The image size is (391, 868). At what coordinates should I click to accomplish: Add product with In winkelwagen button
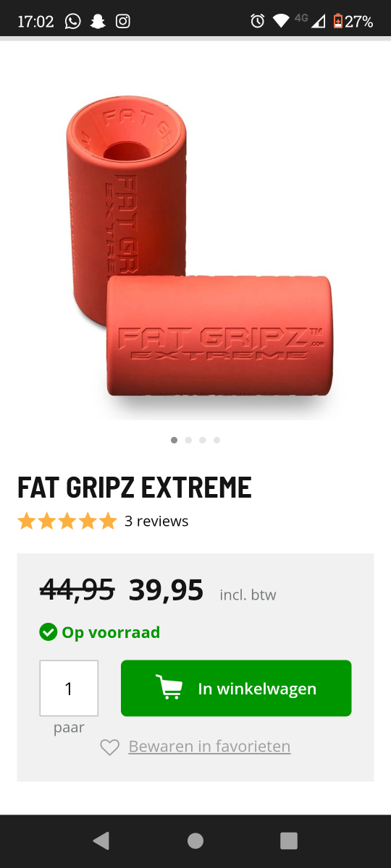236,688
